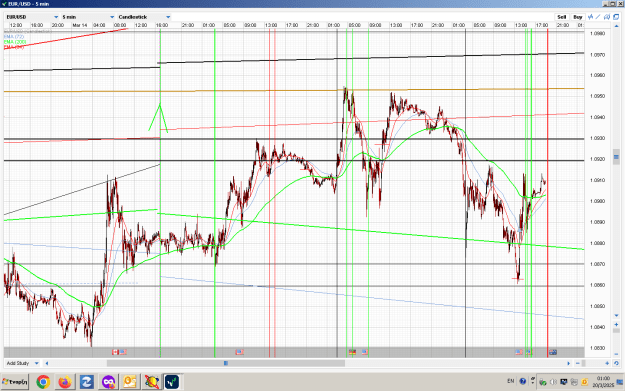The image size is (625, 391).
Task: Click the Australia flag event marker
Action: [553, 352]
